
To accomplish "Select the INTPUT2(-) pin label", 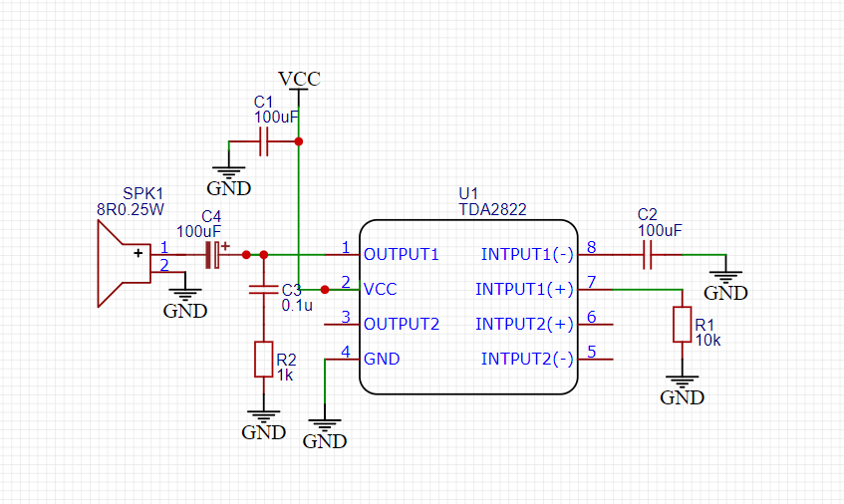I will 527,359.
